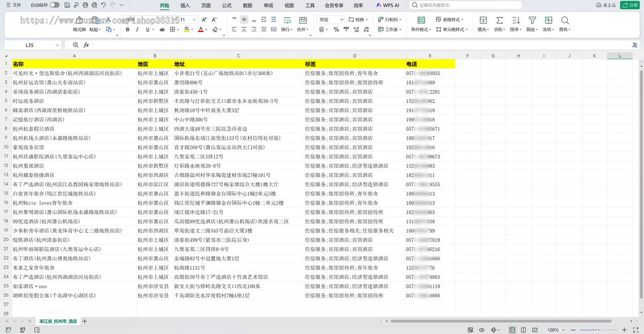Viewport: 644px width, 334px height.
Task: Click the 排序 sort tool
Action: [516, 24]
